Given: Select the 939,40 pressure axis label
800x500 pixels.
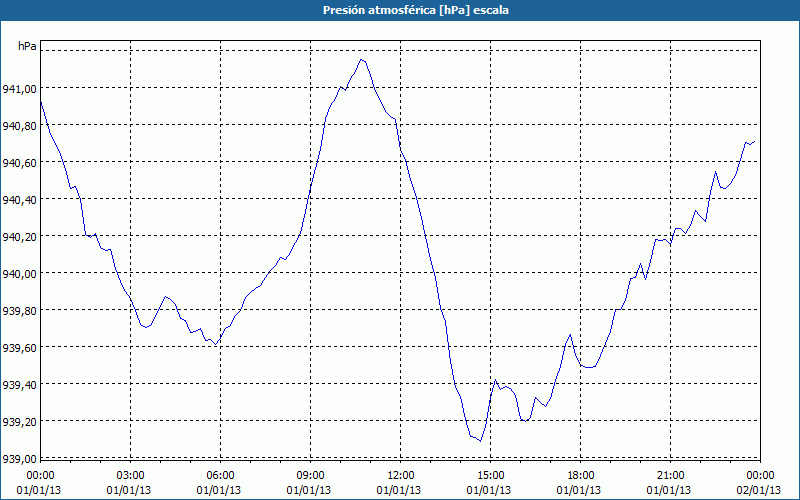Looking at the screenshot, I should [x=20, y=385].
